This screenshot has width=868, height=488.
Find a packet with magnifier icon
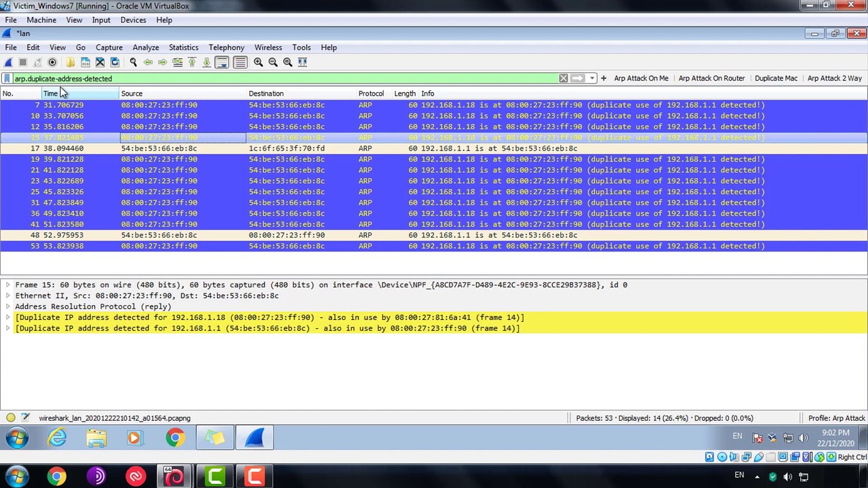[133, 62]
